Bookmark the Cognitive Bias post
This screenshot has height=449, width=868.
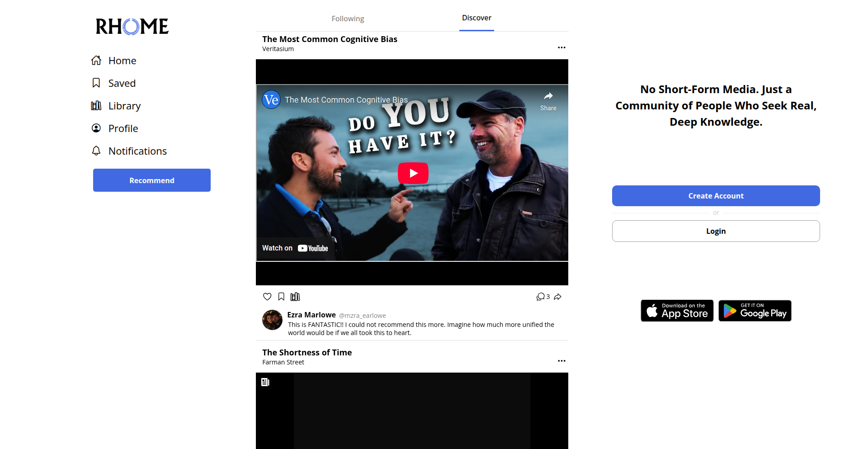[x=281, y=297]
